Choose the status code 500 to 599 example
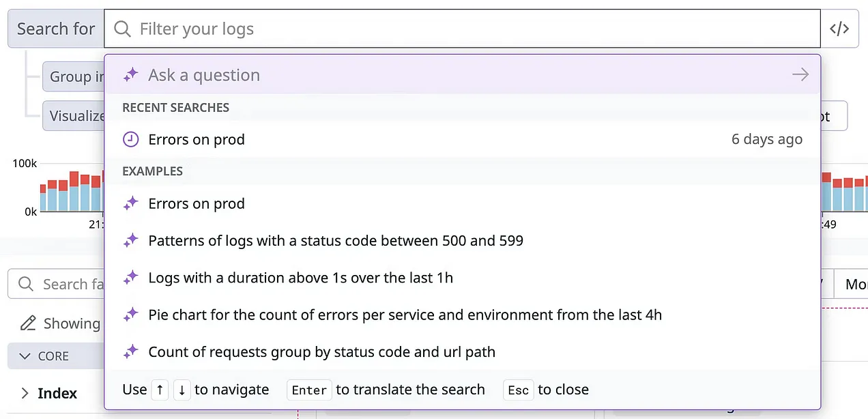This screenshot has width=868, height=419. click(x=336, y=240)
